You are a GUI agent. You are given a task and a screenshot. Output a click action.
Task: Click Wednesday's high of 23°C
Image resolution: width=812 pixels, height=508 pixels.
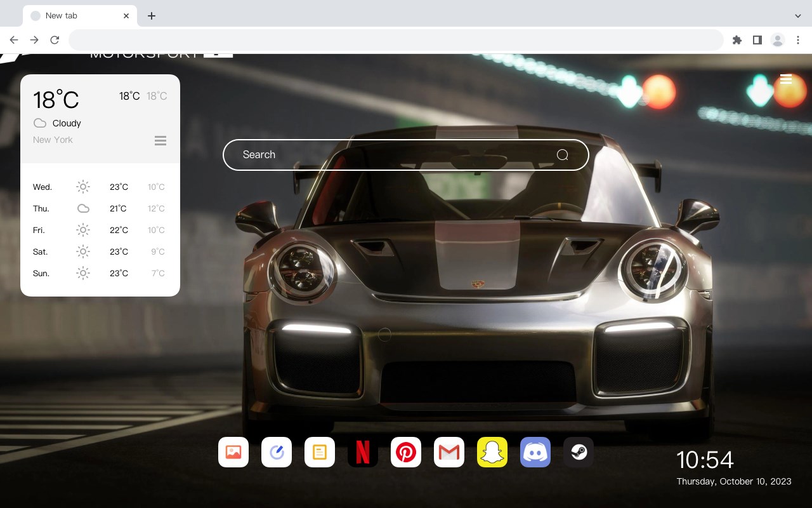pos(119,187)
